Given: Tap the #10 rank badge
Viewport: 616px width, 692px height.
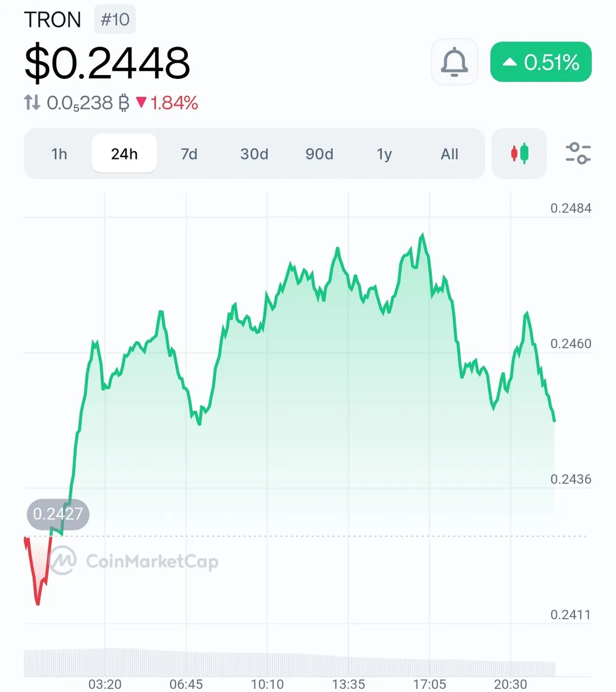Looking at the screenshot, I should click(x=115, y=19).
